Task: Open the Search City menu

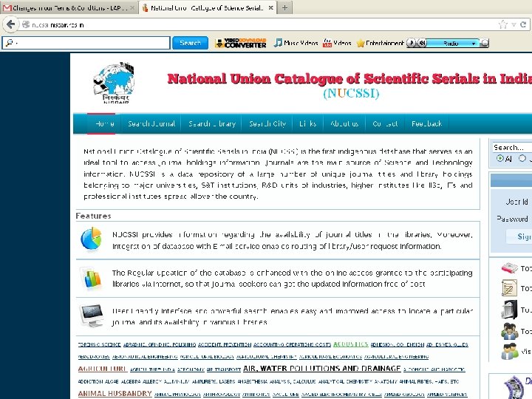Action: point(267,124)
